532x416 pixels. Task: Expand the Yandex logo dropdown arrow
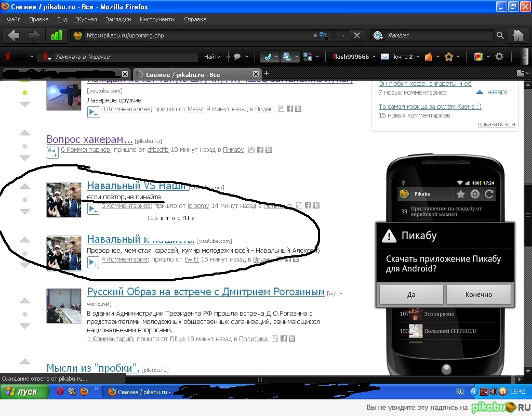click(x=32, y=57)
